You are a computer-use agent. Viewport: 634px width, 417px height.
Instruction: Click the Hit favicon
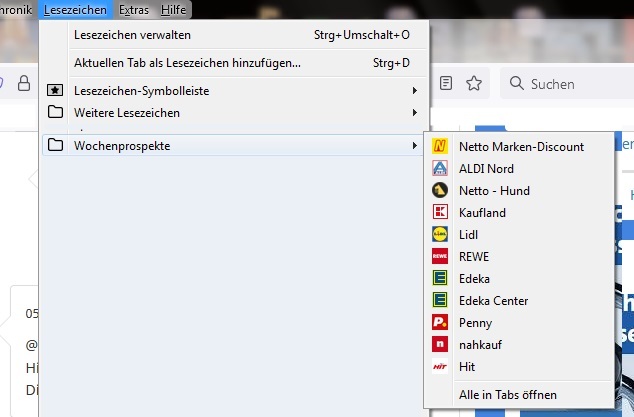[x=440, y=366]
